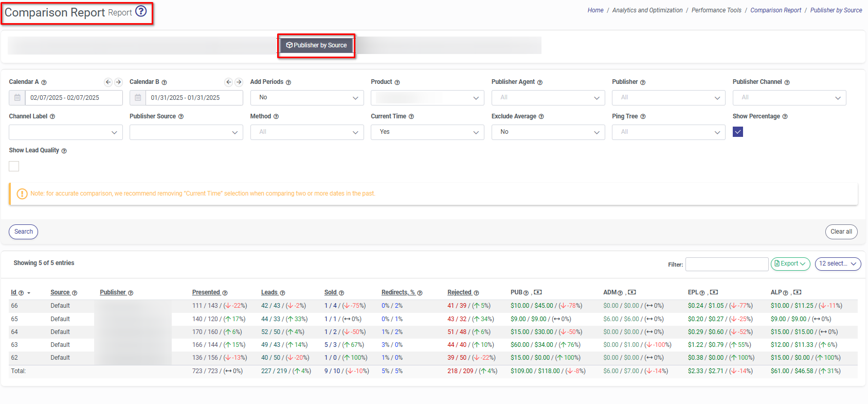The width and height of the screenshot is (868, 404).
Task: Open the Calendar A date picker icon
Action: (17, 98)
